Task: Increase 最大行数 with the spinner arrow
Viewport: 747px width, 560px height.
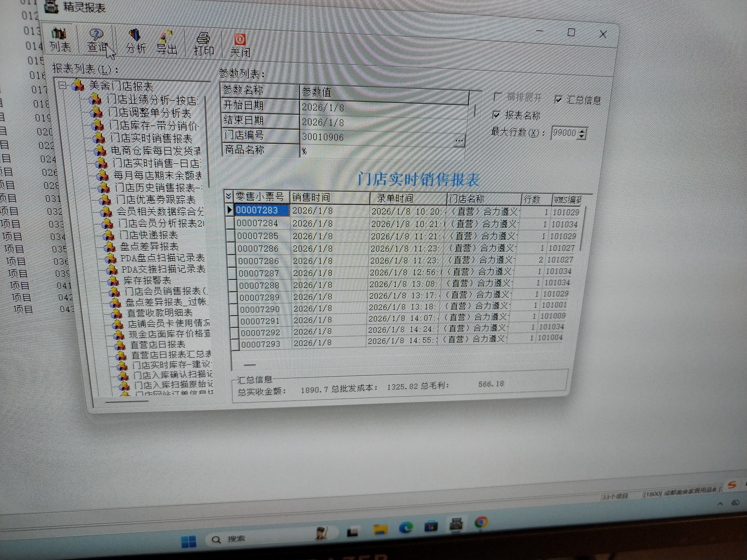Action: (582, 131)
